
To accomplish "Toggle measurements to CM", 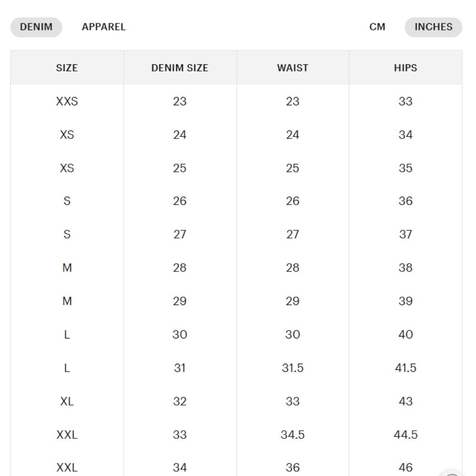I will pyautogui.click(x=377, y=27).
